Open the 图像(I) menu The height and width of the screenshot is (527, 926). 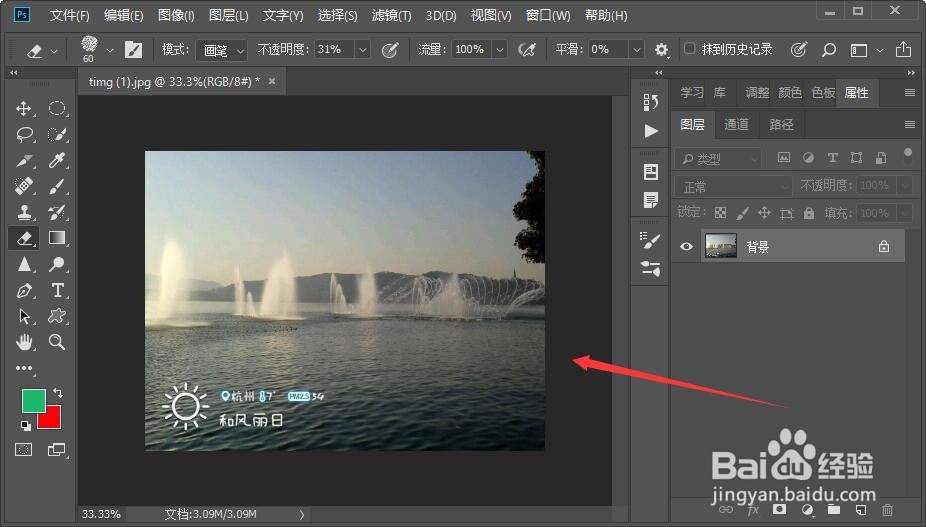point(176,15)
